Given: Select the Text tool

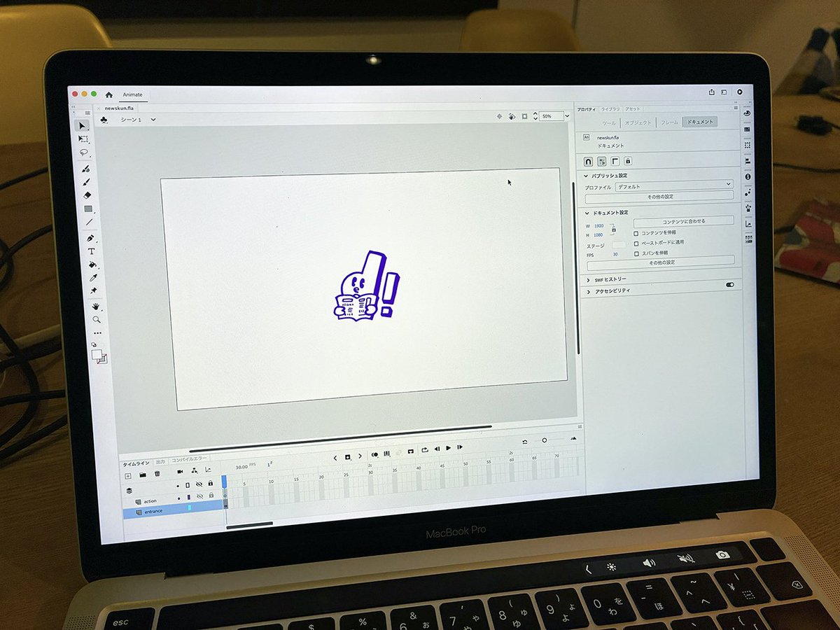Looking at the screenshot, I should click(91, 251).
